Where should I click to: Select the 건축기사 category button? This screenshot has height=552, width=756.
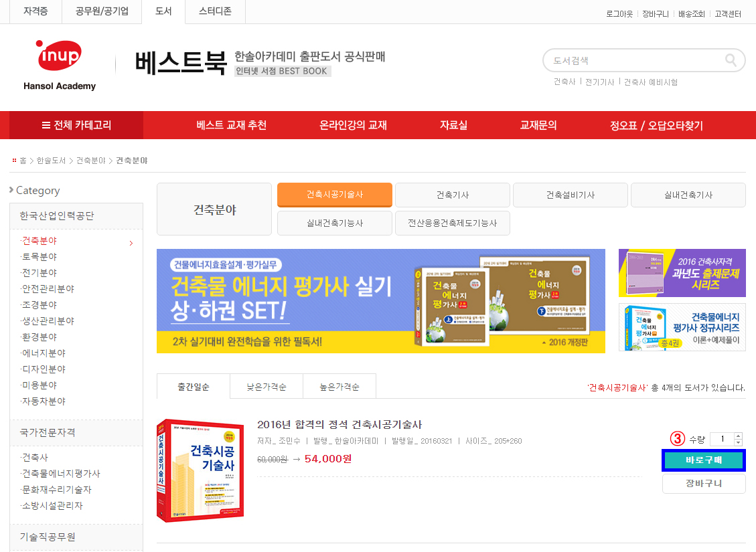pyautogui.click(x=452, y=195)
